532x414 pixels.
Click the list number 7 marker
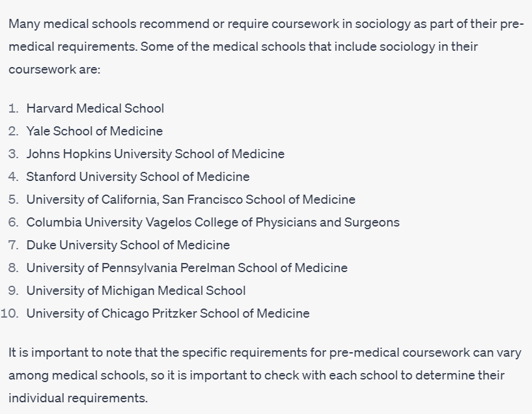pos(14,245)
